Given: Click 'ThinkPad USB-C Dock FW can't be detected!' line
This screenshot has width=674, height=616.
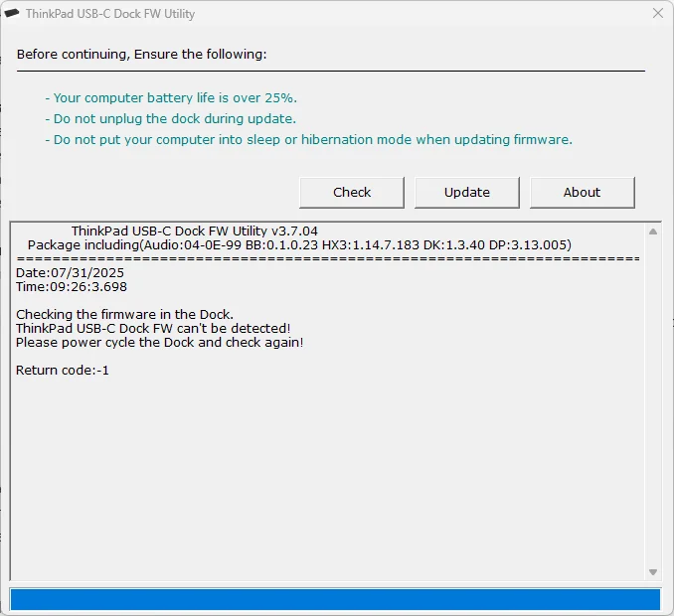Looking at the screenshot, I should click(153, 329).
